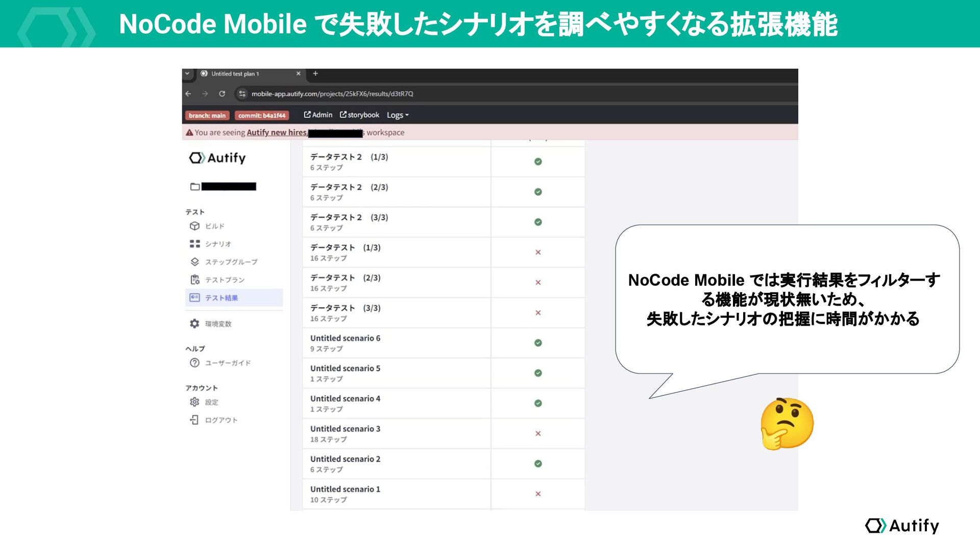Screen dimensions: 980x551
Task: Open the Admin external link
Action: point(318,115)
